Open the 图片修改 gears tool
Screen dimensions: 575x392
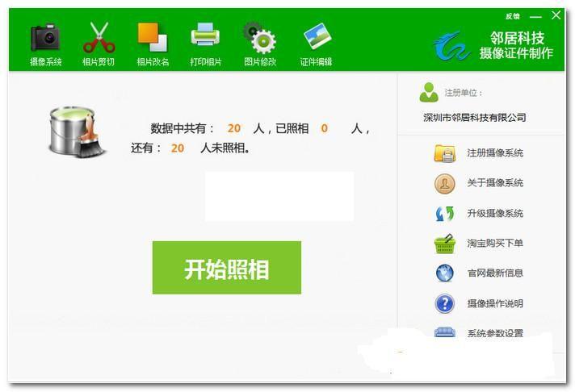(x=260, y=43)
